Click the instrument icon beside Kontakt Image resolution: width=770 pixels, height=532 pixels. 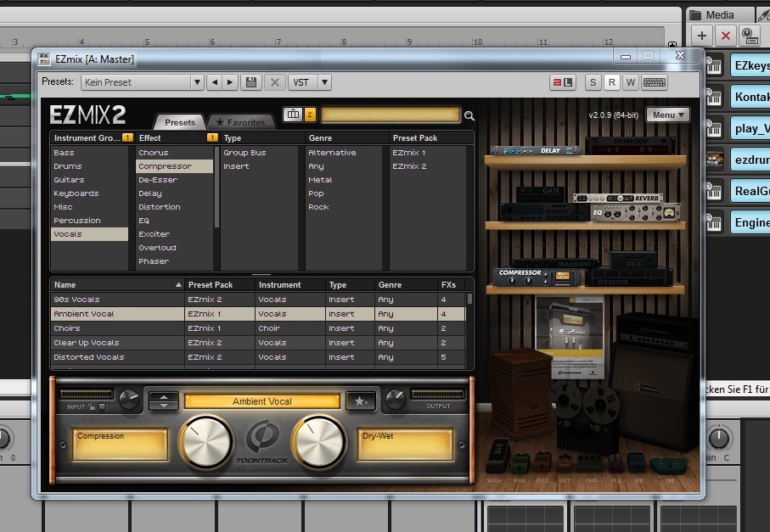pos(713,98)
